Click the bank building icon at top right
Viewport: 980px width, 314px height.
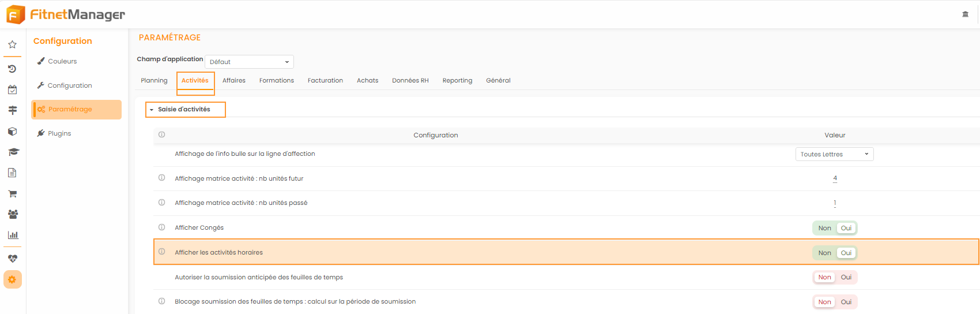click(x=965, y=14)
